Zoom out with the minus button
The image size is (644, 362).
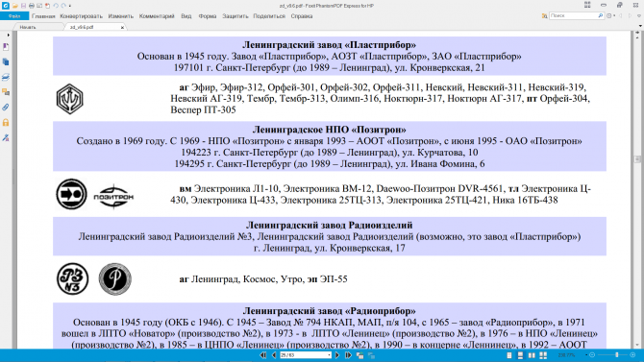(x=592, y=355)
